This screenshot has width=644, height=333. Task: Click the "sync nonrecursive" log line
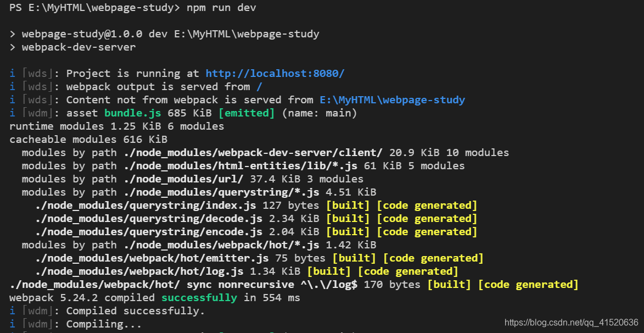pyautogui.click(x=294, y=284)
